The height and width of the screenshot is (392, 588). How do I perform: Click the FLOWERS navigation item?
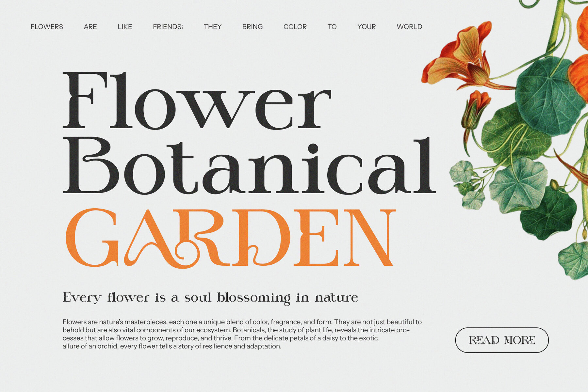click(47, 27)
